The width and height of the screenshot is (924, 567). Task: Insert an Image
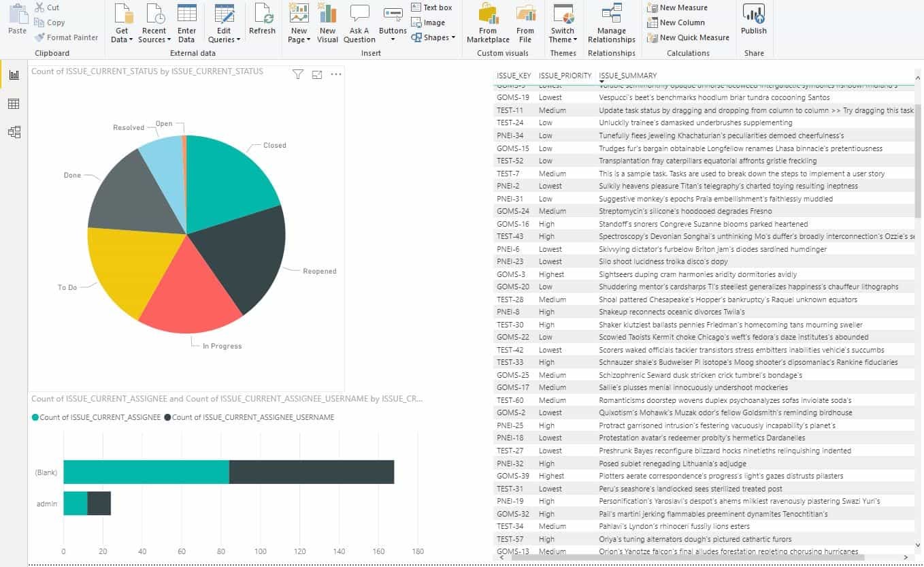click(x=428, y=22)
